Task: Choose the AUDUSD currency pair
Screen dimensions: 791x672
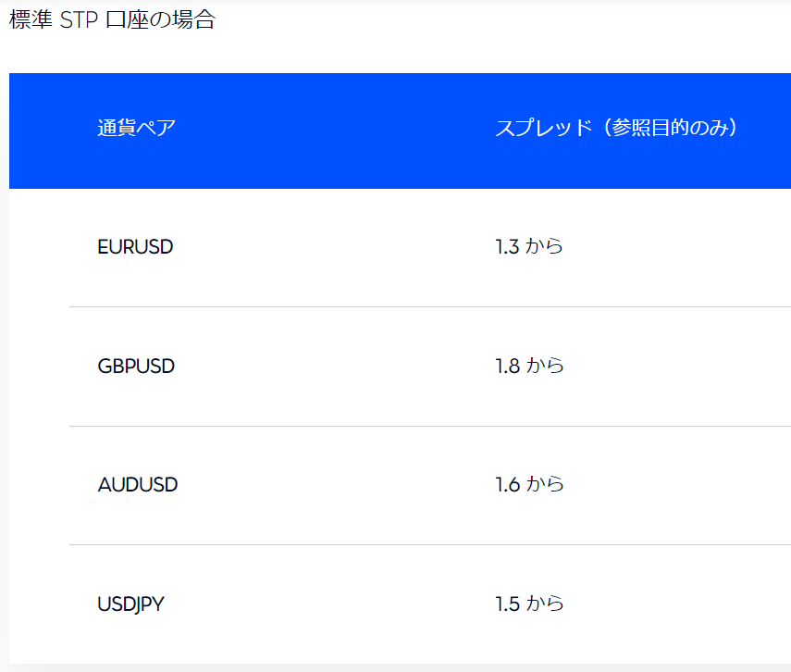Action: click(137, 484)
